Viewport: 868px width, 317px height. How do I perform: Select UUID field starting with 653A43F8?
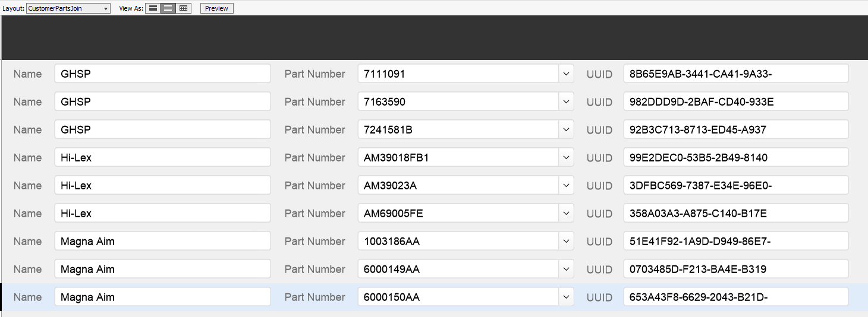736,297
